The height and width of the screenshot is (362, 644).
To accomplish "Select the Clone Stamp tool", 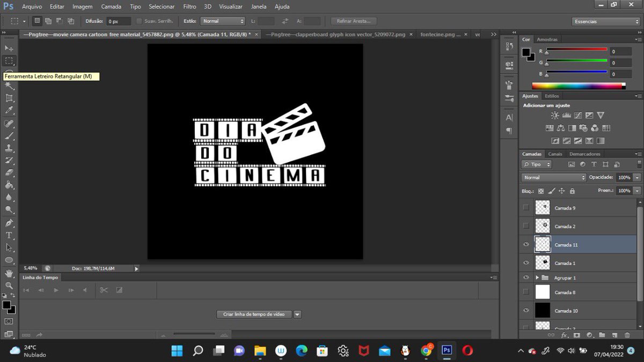I will (10, 149).
